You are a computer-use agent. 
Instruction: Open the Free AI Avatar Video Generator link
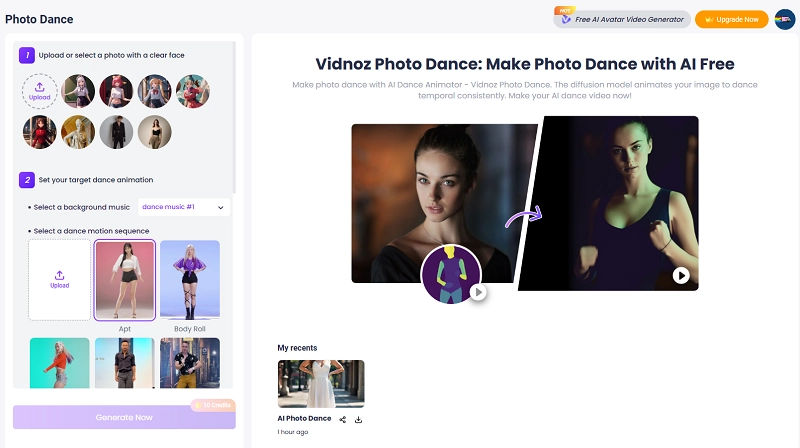(622, 19)
